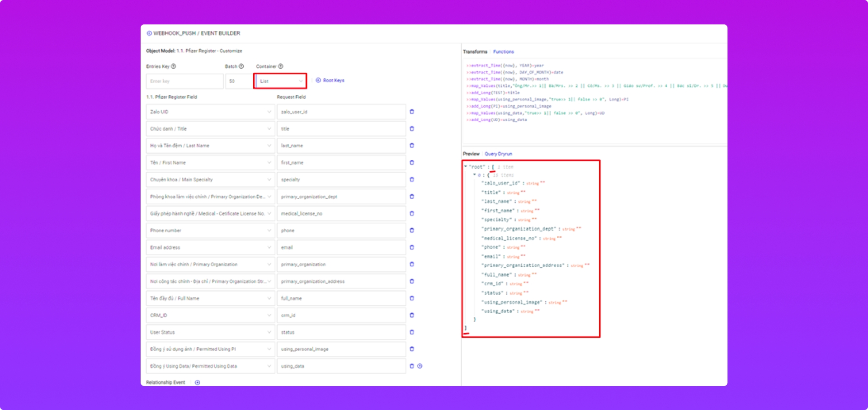Remove the specialty row with trash icon
Screen dimensions: 868x410
(411, 179)
